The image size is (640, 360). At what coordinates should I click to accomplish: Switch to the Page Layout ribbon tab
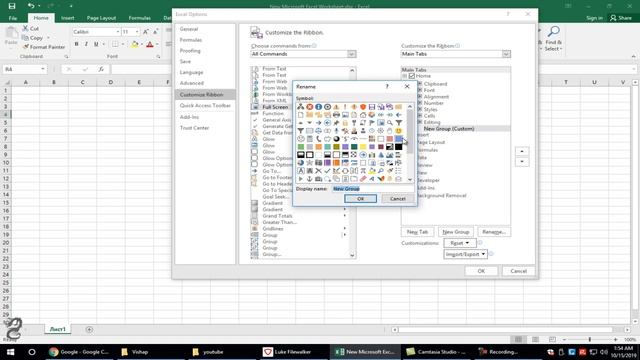(x=101, y=18)
